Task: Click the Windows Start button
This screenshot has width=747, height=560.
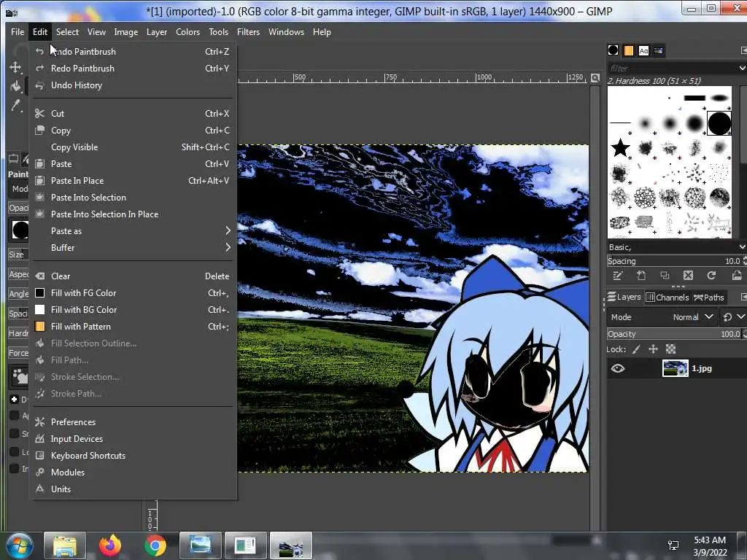Action: pos(20,545)
